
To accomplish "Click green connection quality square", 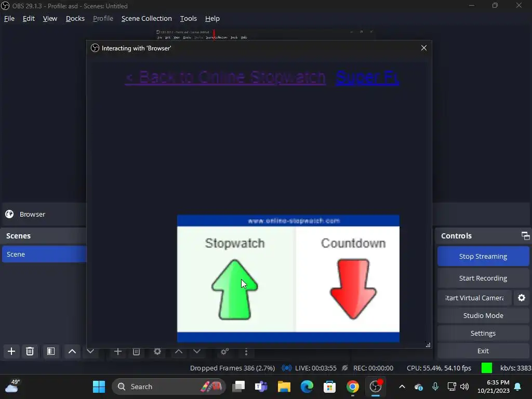I will pos(486,368).
